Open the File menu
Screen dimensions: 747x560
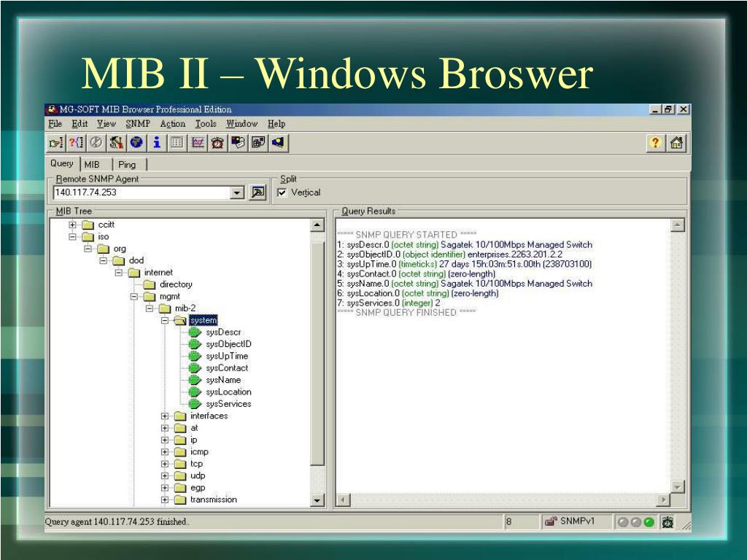[55, 124]
